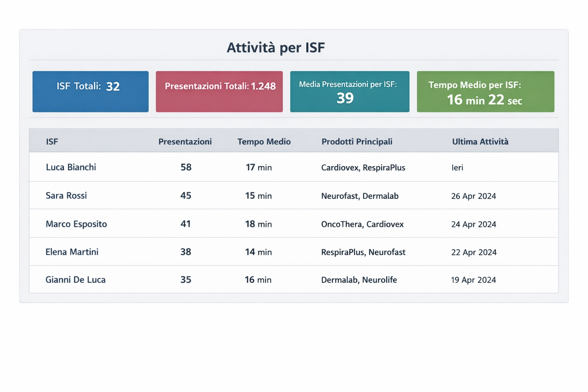
Task: Open Elena Martini's entry
Action: [72, 252]
